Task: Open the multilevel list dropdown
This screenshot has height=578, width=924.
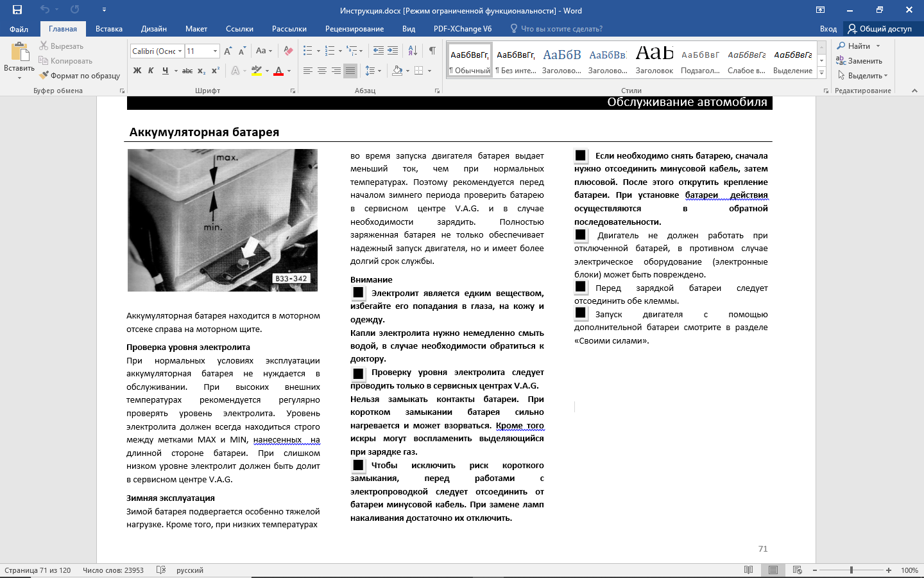Action: click(x=354, y=51)
